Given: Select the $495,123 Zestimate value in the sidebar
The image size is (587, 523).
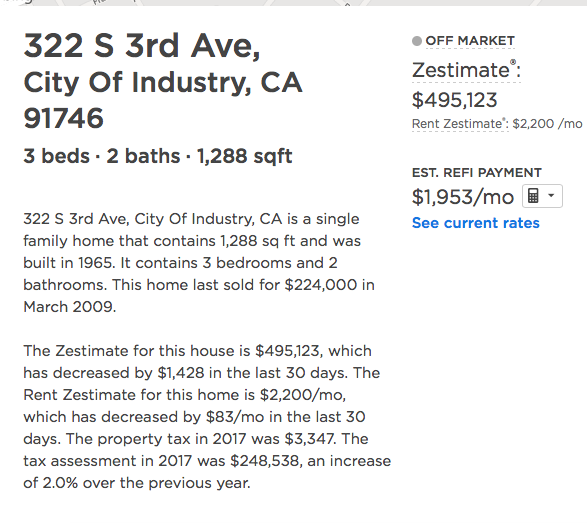Looking at the screenshot, I should pyautogui.click(x=454, y=100).
